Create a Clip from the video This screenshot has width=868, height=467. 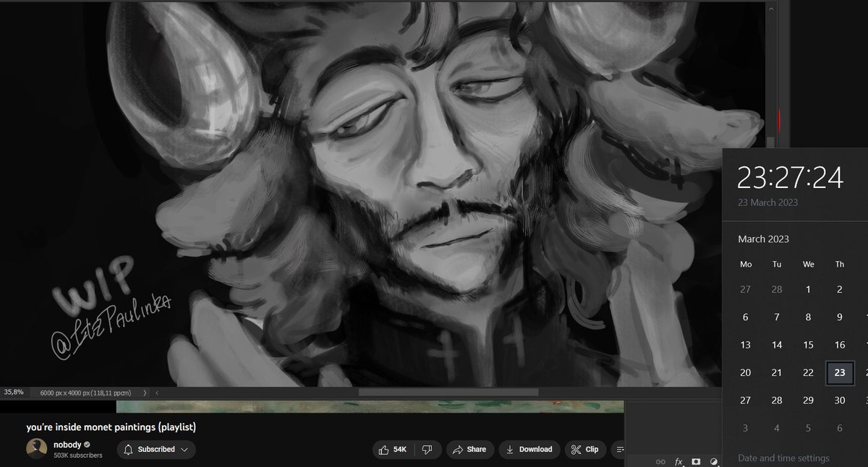(x=584, y=450)
